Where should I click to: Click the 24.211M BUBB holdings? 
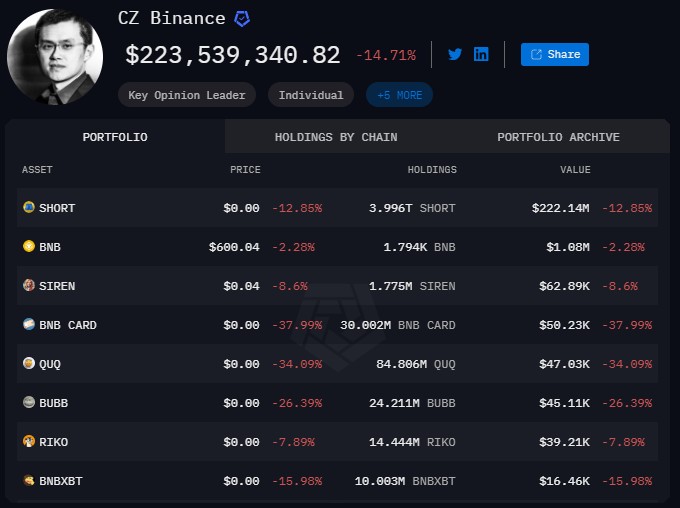[x=412, y=403]
